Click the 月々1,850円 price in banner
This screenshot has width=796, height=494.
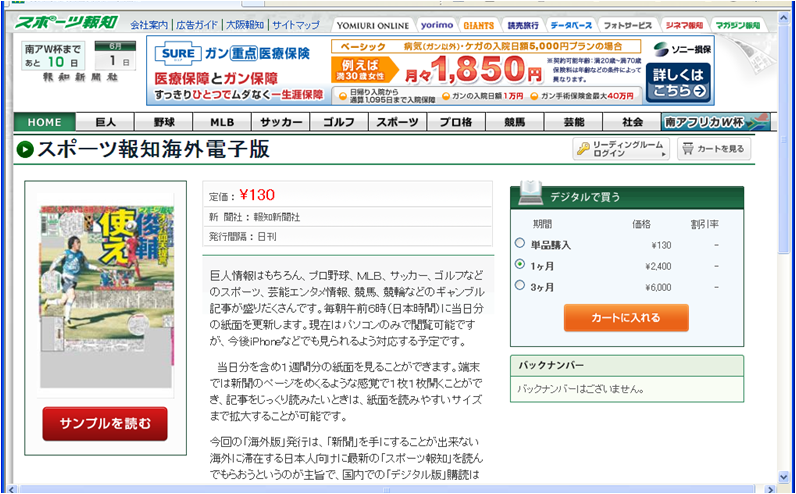click(x=473, y=72)
